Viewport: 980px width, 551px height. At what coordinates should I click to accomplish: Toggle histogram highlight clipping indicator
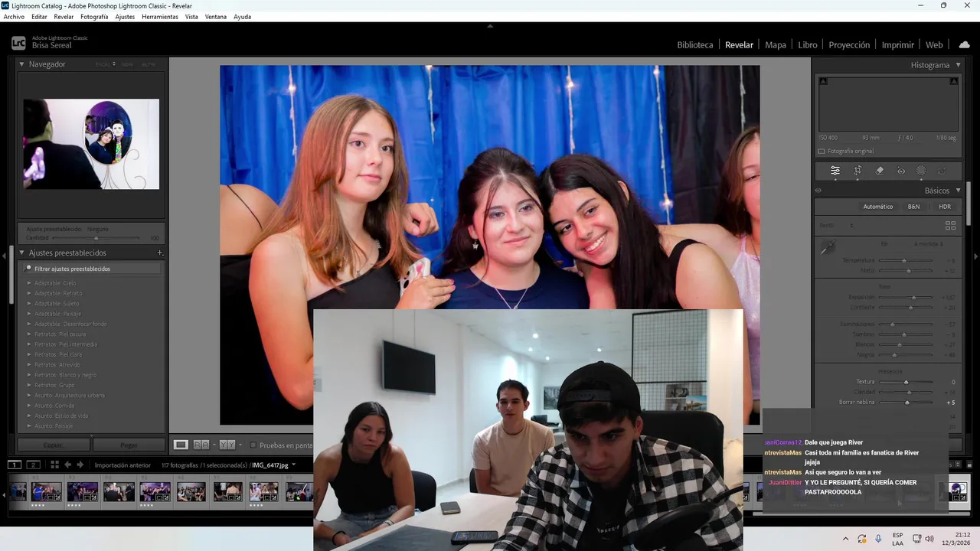coord(954,81)
